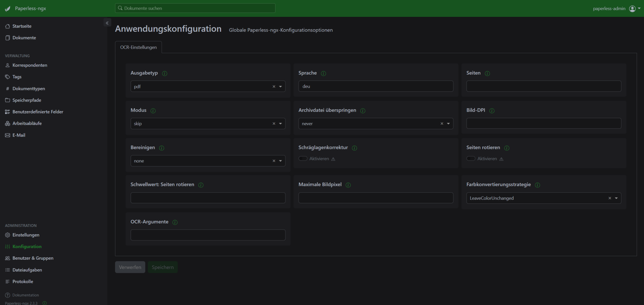This screenshot has height=305, width=644.
Task: Open the user account avatar menu
Action: [635, 8]
